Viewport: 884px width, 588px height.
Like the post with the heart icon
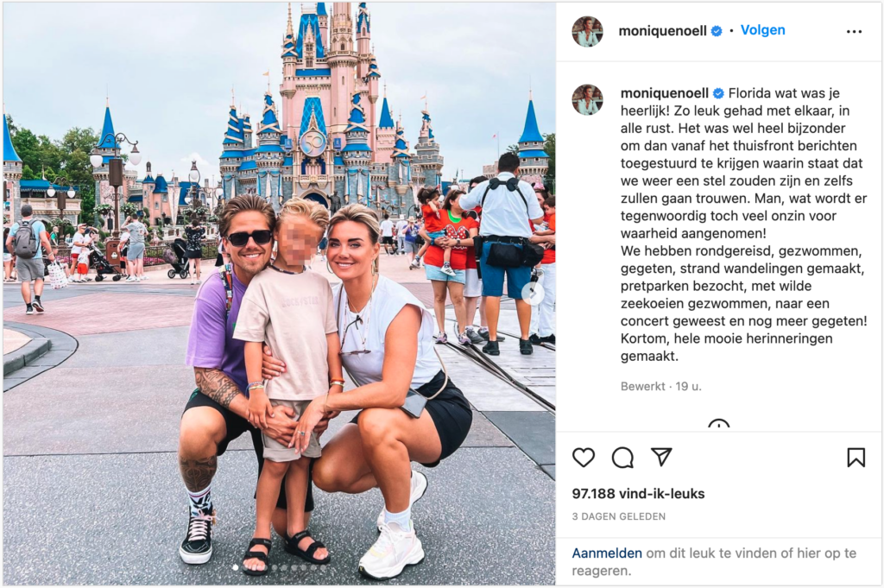point(584,458)
